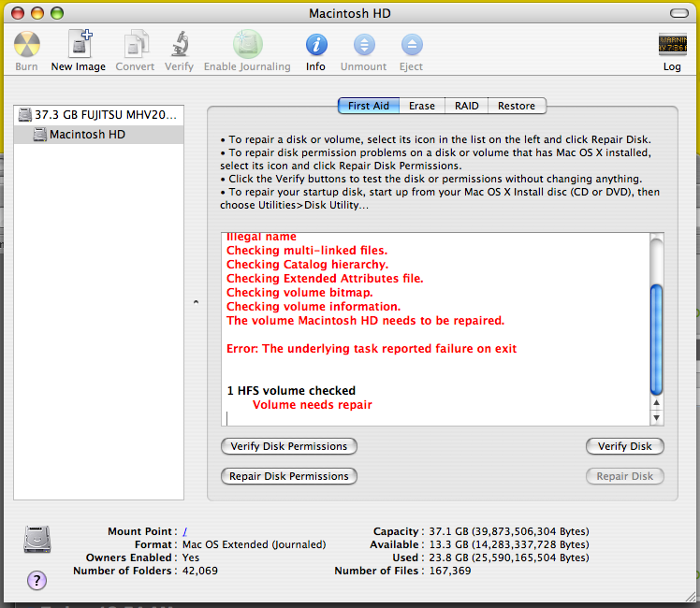The width and height of the screenshot is (700, 608).
Task: Open the help question mark button
Action: 37,580
